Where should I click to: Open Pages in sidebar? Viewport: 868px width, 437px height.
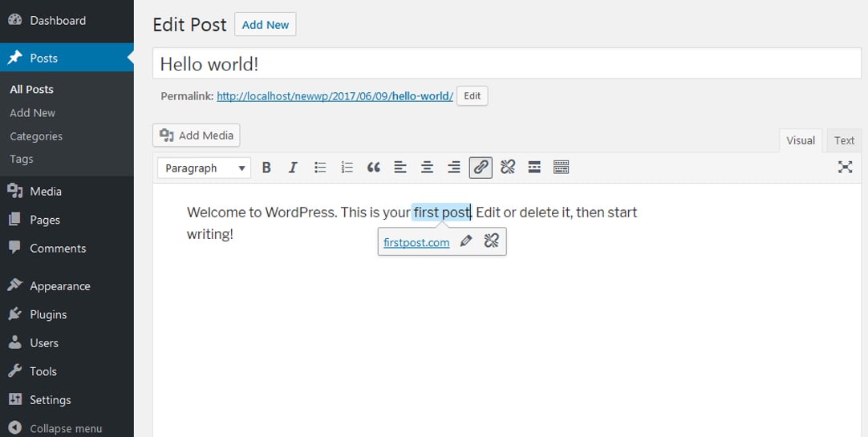point(67,220)
